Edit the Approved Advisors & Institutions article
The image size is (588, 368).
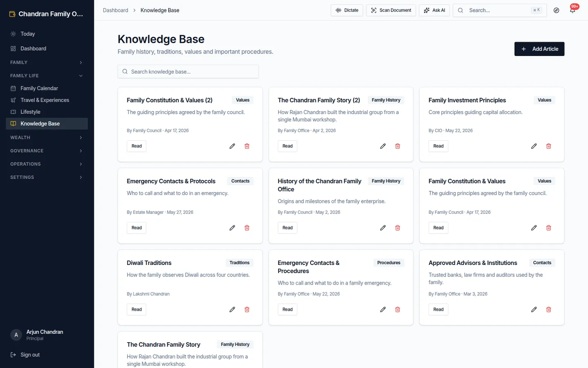(534, 310)
